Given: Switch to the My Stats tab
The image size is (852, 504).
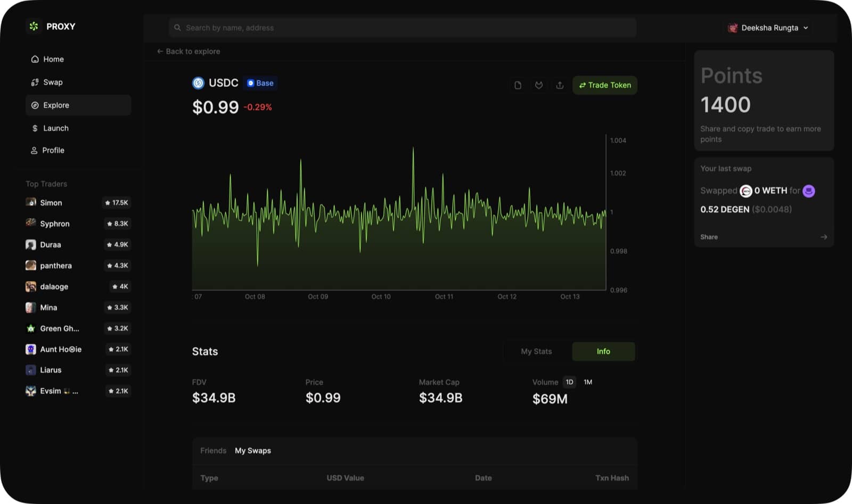Looking at the screenshot, I should [x=536, y=351].
